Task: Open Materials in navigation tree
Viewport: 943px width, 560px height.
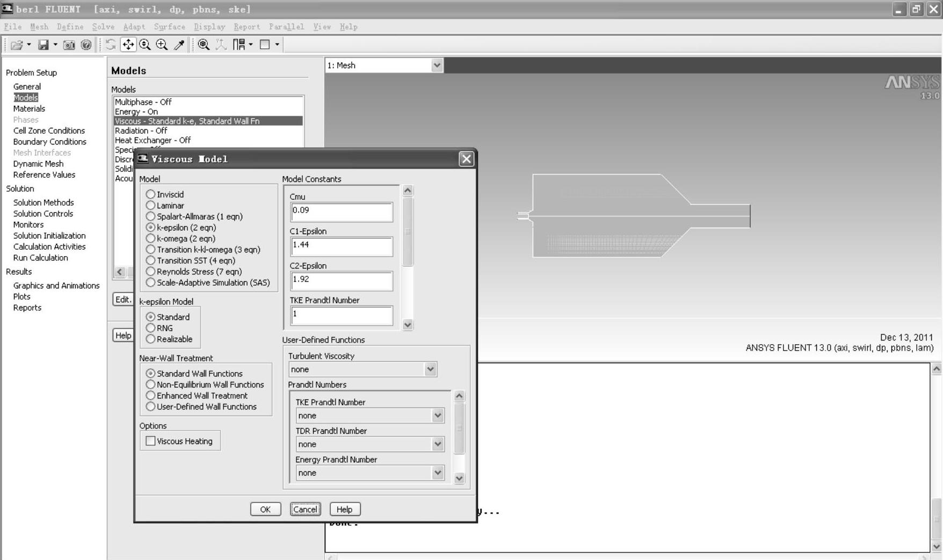Action: click(x=29, y=108)
